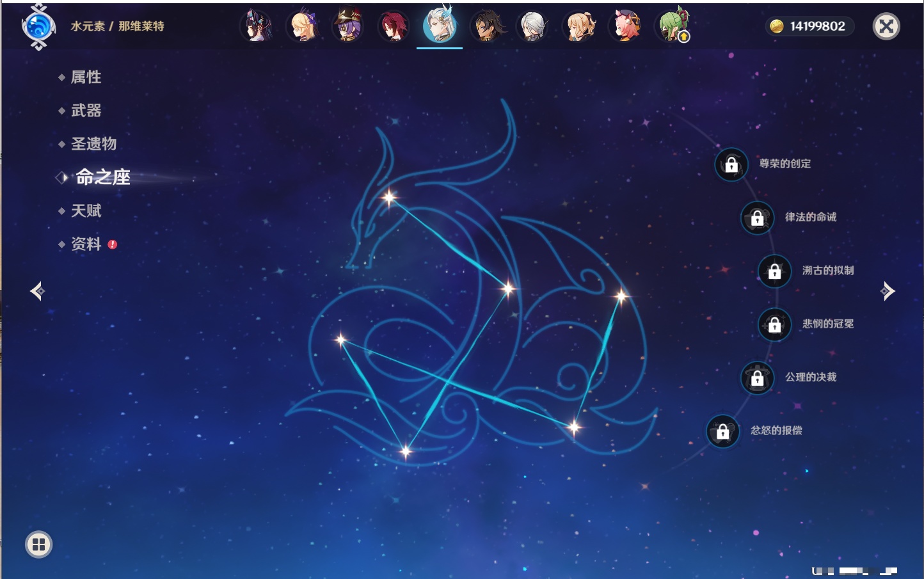This screenshot has height=579, width=924.
Task: Click the Hydro element emblem icon
Action: coord(38,27)
